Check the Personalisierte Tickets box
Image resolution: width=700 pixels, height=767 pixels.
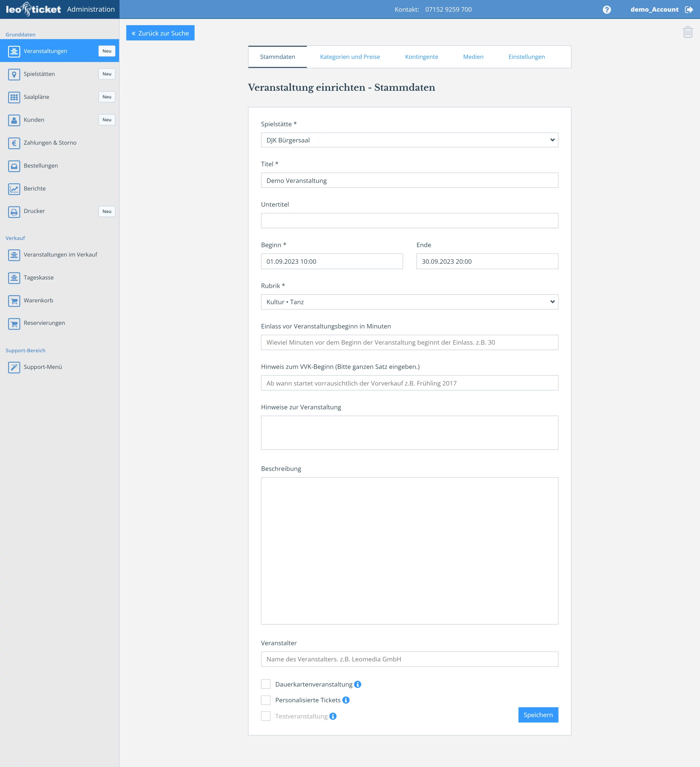pos(266,700)
